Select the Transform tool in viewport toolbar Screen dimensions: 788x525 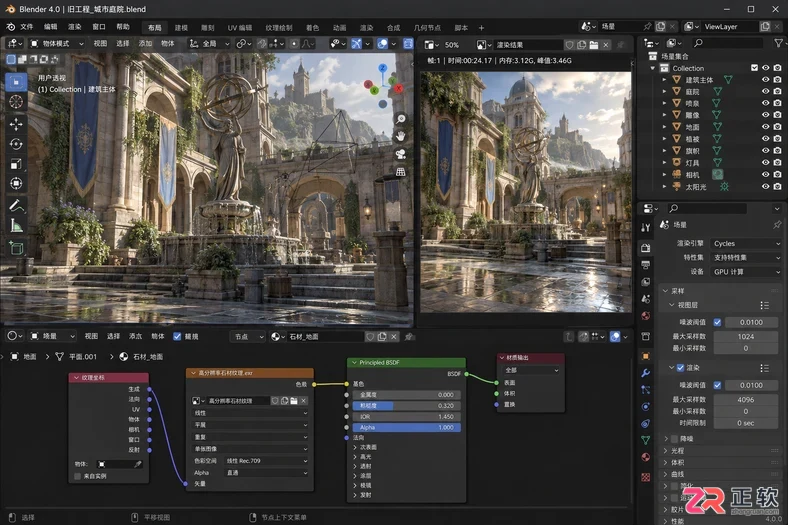(16, 184)
